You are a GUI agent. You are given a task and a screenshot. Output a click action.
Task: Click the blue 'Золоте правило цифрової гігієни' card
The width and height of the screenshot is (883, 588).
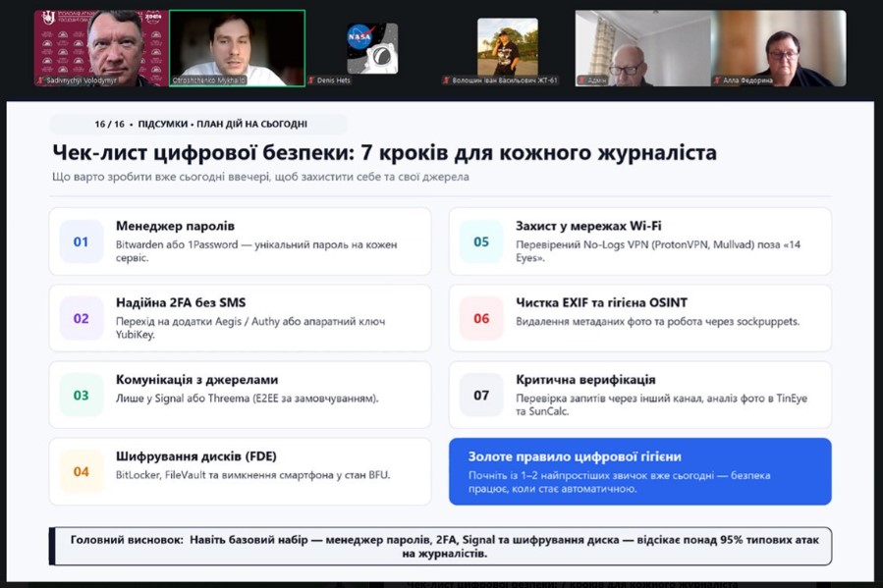point(639,471)
